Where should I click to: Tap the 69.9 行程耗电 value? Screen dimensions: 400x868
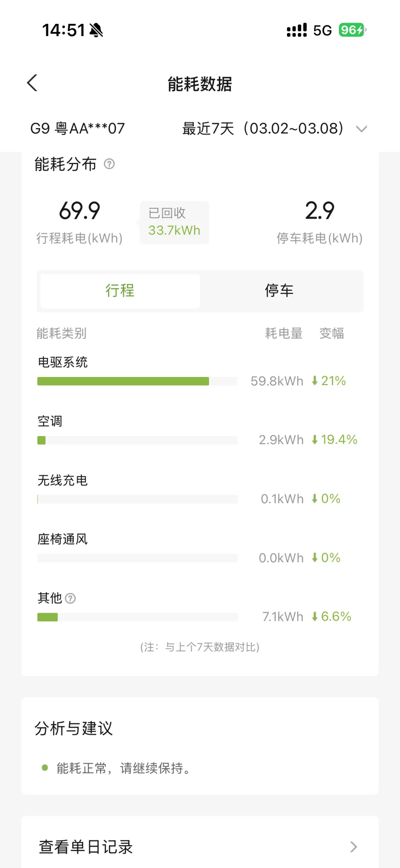coord(79,211)
